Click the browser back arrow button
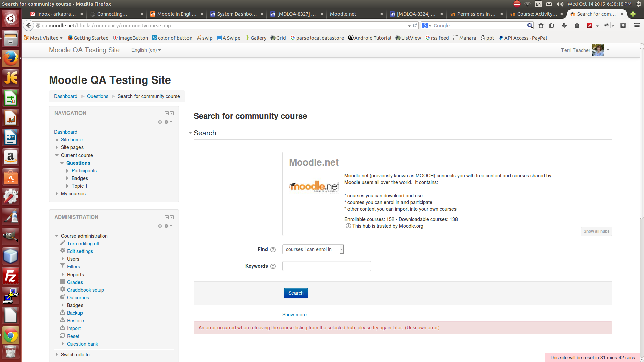 click(29, 25)
